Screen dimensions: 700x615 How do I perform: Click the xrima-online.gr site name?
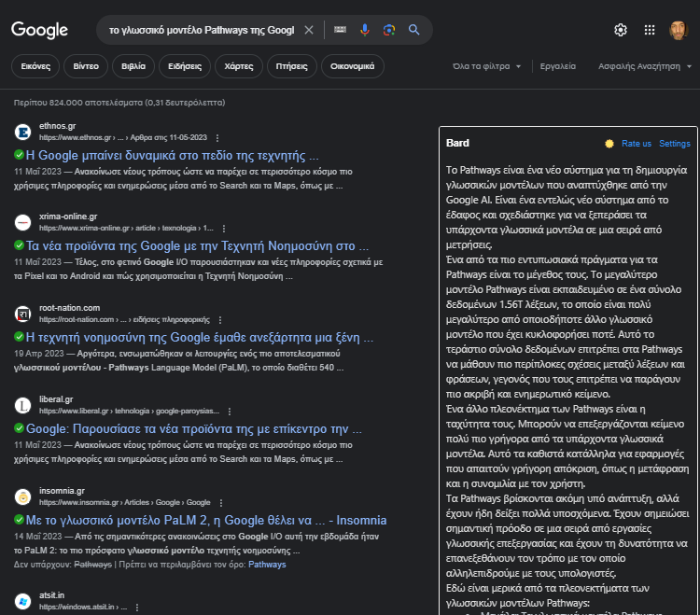(x=68, y=217)
